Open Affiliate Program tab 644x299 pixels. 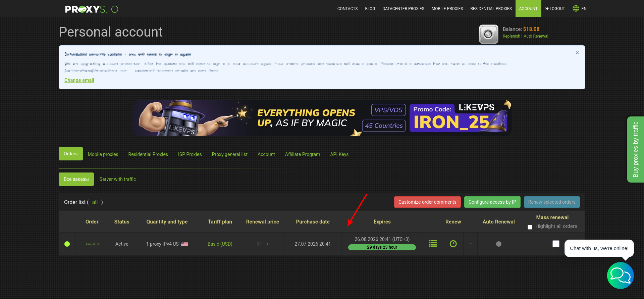(x=303, y=154)
